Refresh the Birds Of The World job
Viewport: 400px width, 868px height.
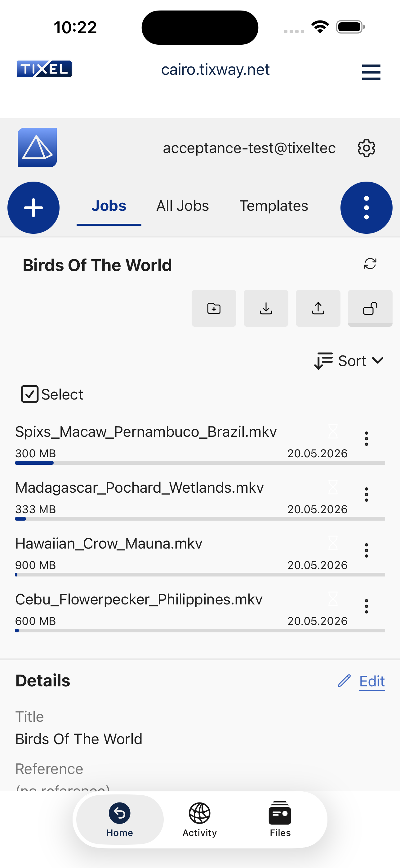pyautogui.click(x=370, y=264)
